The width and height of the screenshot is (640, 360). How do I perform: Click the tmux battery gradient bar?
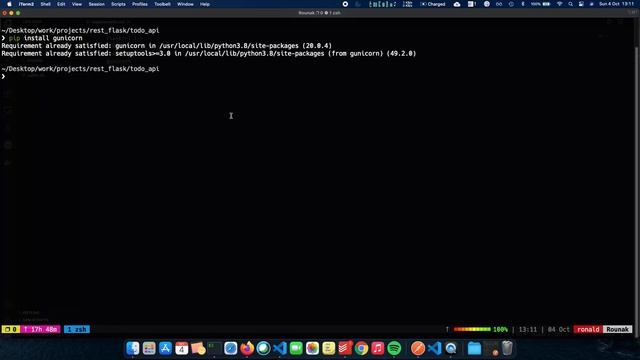click(472, 329)
